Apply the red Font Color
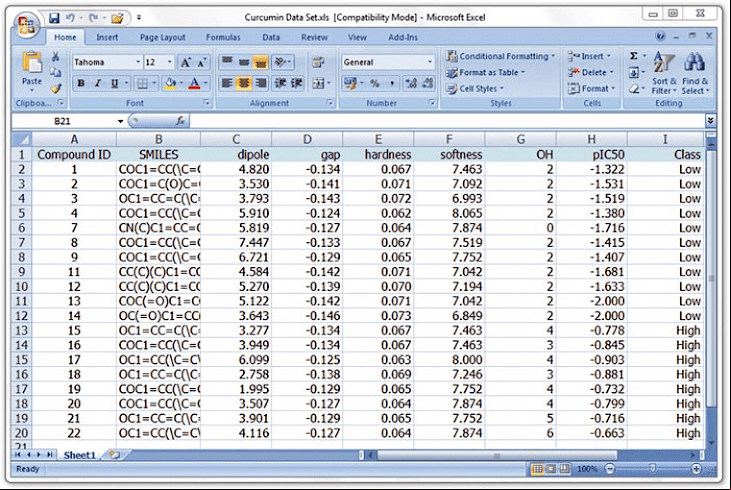The height and width of the screenshot is (490, 731). (x=194, y=83)
